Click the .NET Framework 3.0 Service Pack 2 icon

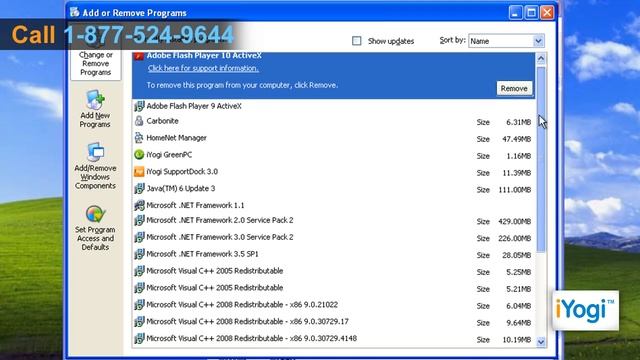[x=139, y=237]
